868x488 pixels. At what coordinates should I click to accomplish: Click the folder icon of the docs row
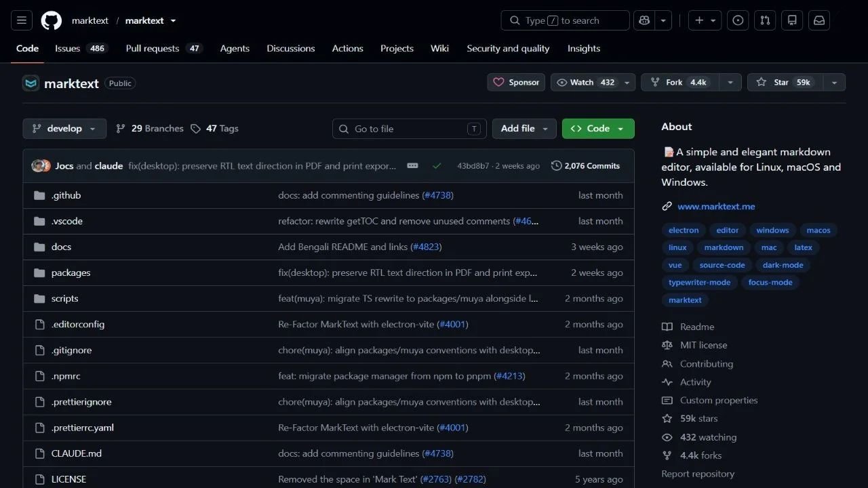[39, 247]
